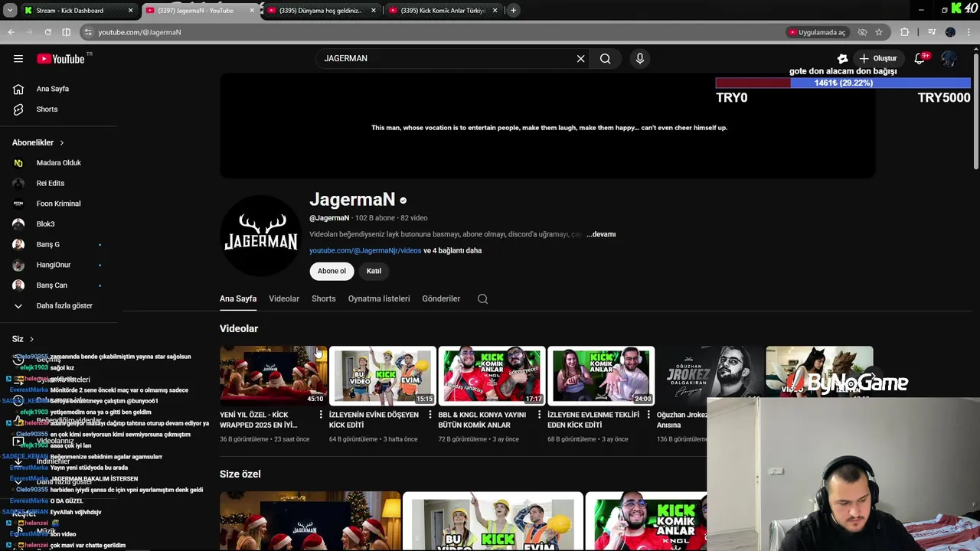Open options for İZLEYENİN EVİNE DÖŞEYEN video
Viewport: 980px width, 551px height.
pyautogui.click(x=430, y=415)
